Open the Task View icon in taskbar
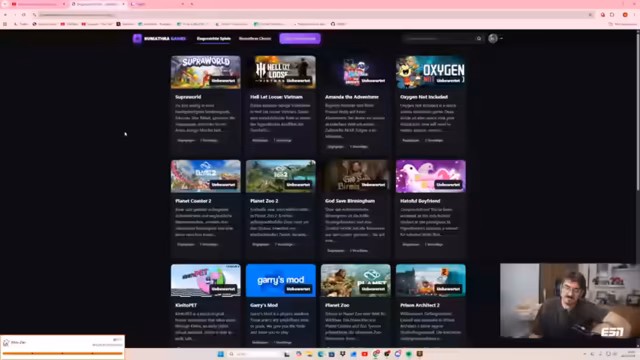Image resolution: width=640 pixels, height=360 pixels. pos(287,354)
